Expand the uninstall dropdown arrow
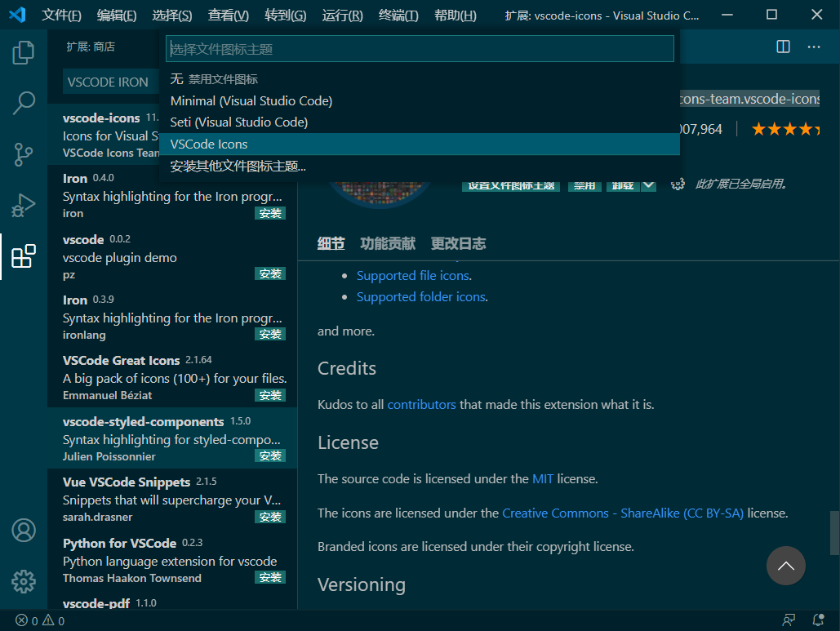 click(647, 185)
